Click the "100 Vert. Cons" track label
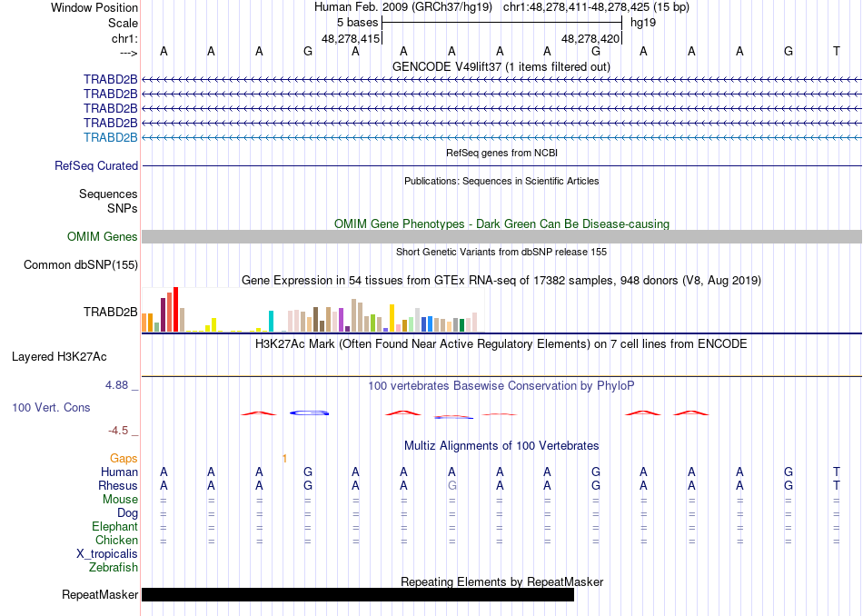Viewport: 863px width, 616px height. [51, 407]
